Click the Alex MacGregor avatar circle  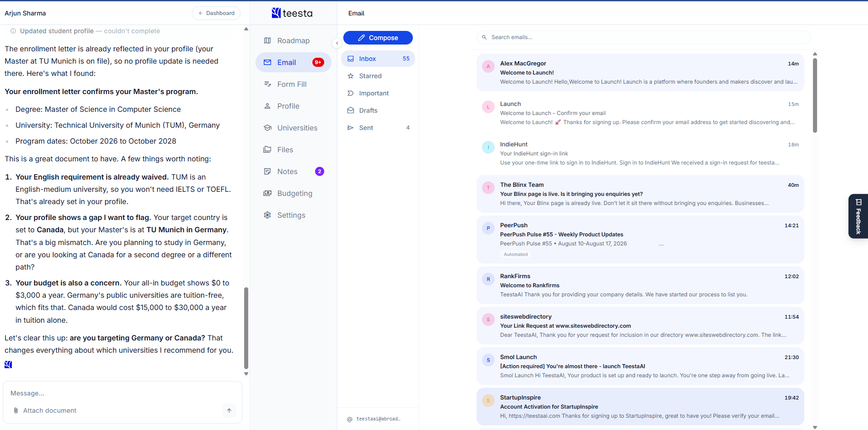point(488,66)
